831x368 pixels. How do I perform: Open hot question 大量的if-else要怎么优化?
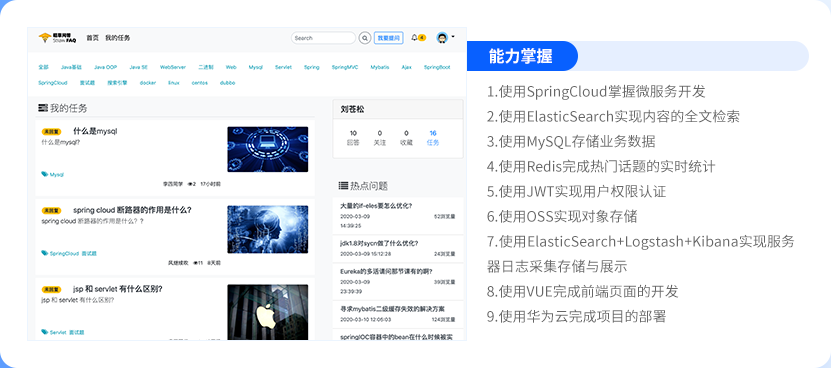376,205
